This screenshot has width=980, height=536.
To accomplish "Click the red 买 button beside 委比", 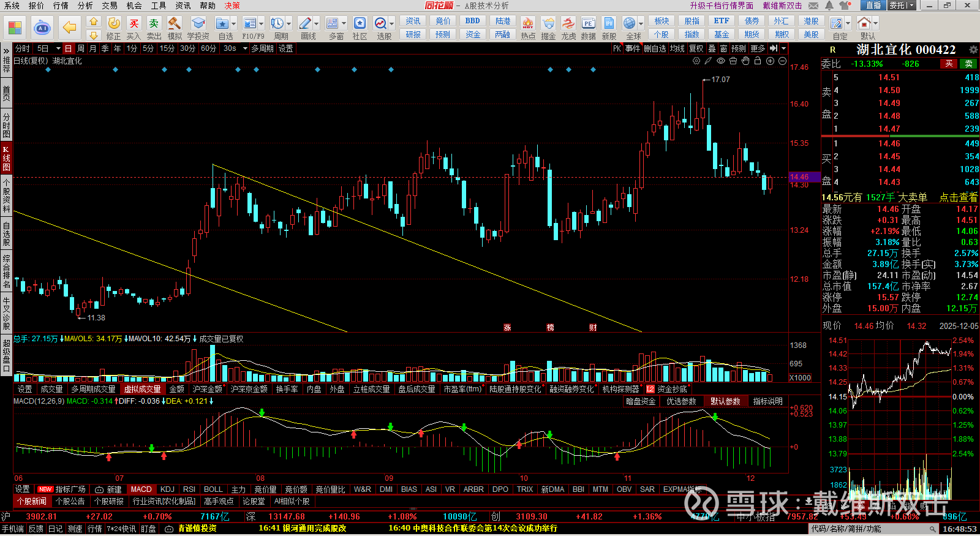I will 949,64.
